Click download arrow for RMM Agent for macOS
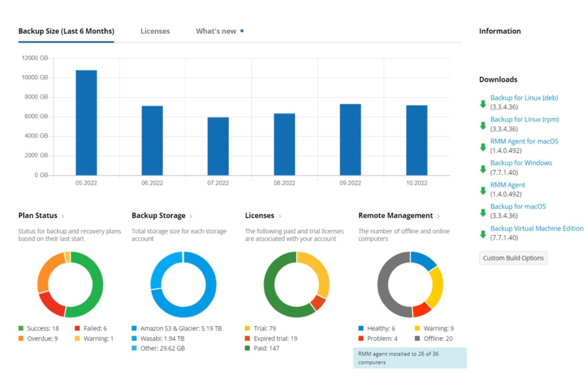This screenshot has height=392, width=588. [483, 147]
